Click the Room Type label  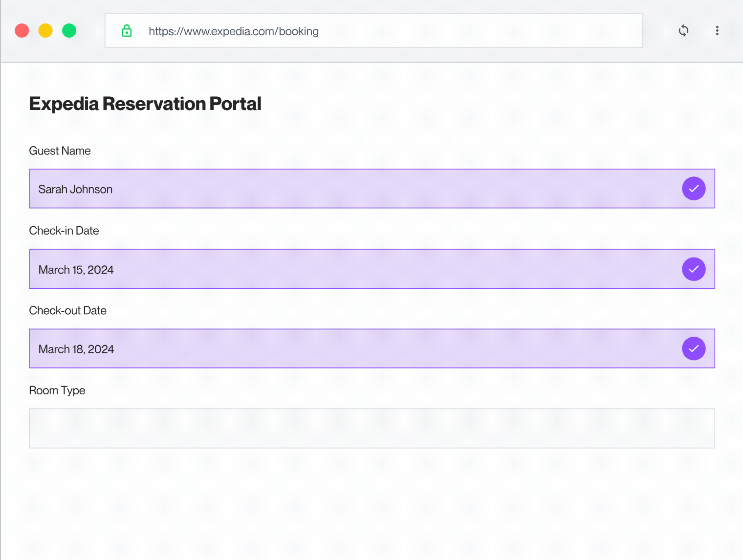tap(57, 390)
